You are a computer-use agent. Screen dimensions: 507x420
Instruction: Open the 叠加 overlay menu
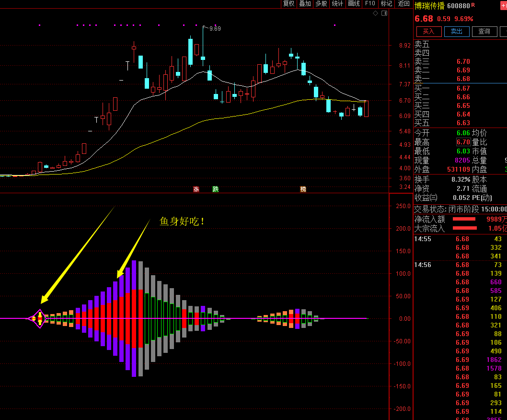pos(305,4)
